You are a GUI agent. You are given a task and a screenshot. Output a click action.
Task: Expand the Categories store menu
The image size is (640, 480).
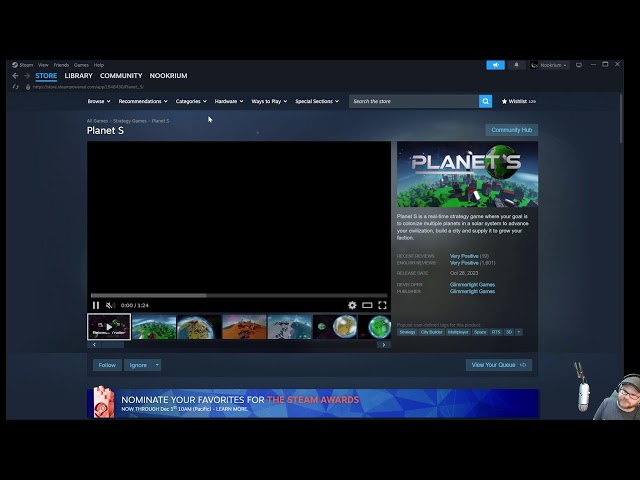coord(191,101)
